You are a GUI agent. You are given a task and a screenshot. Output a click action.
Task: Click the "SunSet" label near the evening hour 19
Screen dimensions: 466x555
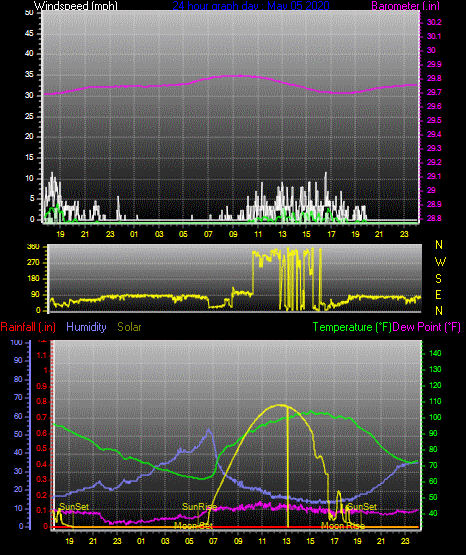tap(362, 507)
